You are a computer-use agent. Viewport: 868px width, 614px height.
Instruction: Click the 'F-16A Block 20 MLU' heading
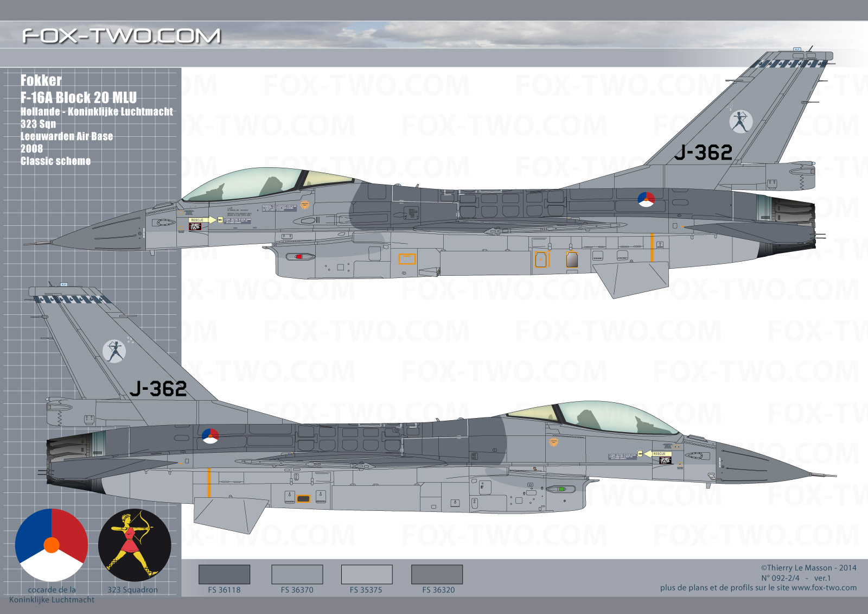(79, 98)
